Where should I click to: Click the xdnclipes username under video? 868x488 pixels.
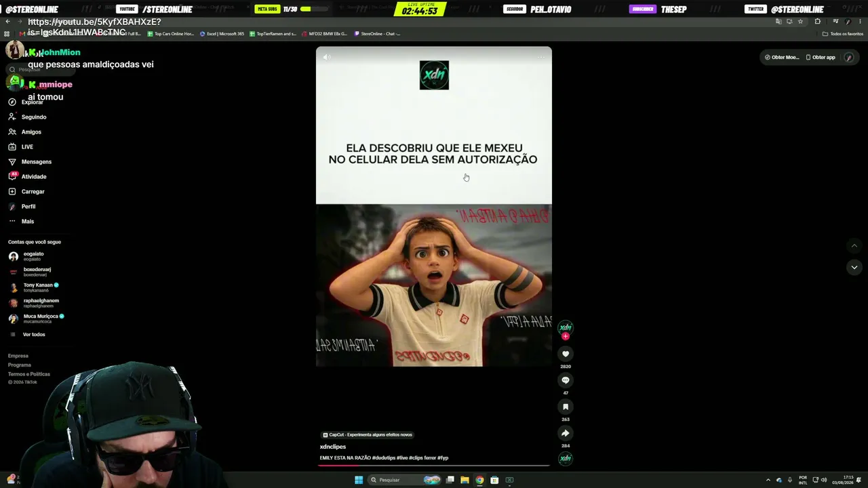333,447
